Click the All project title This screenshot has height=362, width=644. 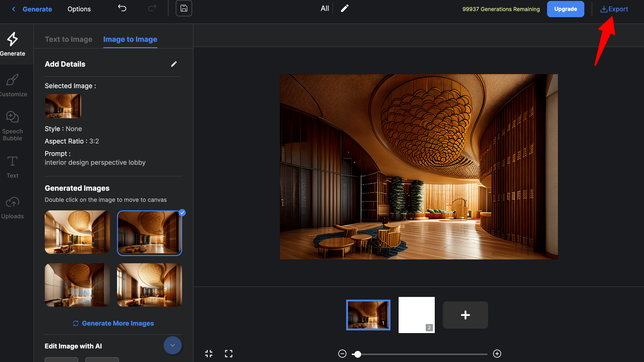pos(325,9)
